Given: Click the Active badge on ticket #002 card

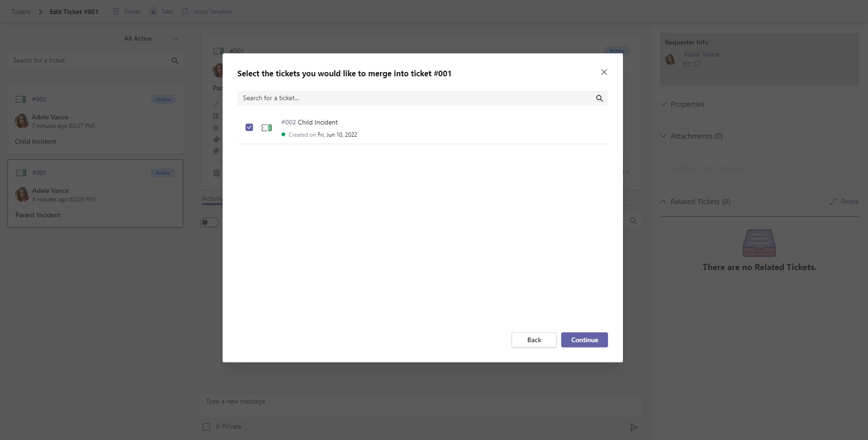Looking at the screenshot, I should click(x=164, y=99).
